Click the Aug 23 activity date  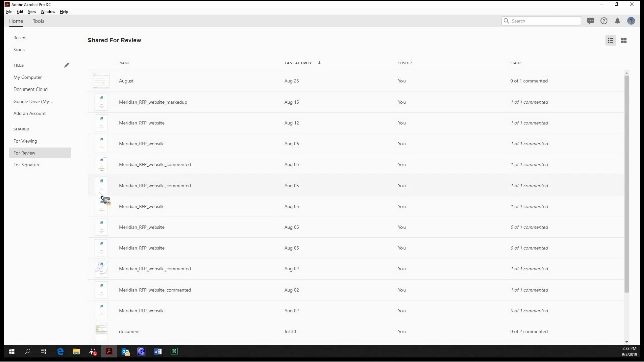tap(291, 81)
